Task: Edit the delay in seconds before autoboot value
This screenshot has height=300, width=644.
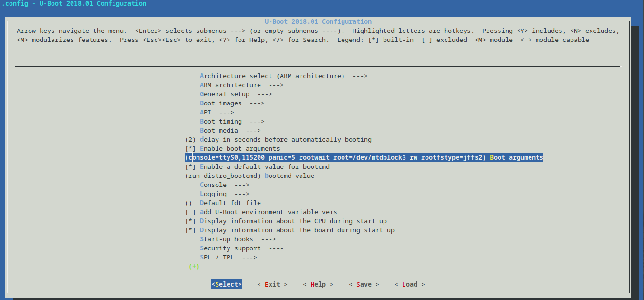Action: [278, 140]
